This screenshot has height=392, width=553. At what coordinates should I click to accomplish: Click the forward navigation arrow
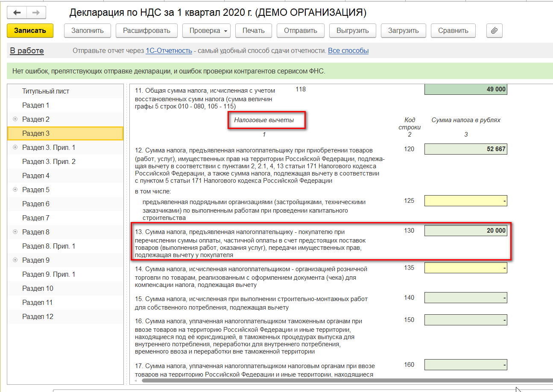36,13
